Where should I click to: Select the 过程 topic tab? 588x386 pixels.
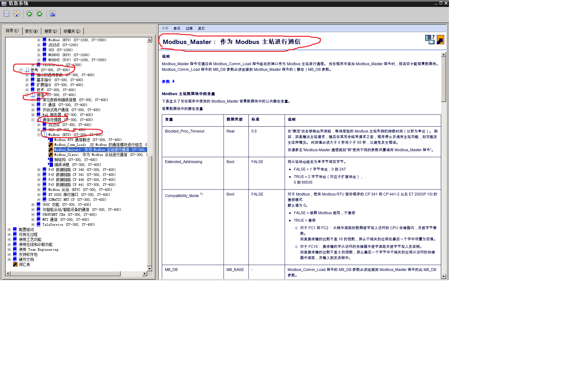point(189,28)
